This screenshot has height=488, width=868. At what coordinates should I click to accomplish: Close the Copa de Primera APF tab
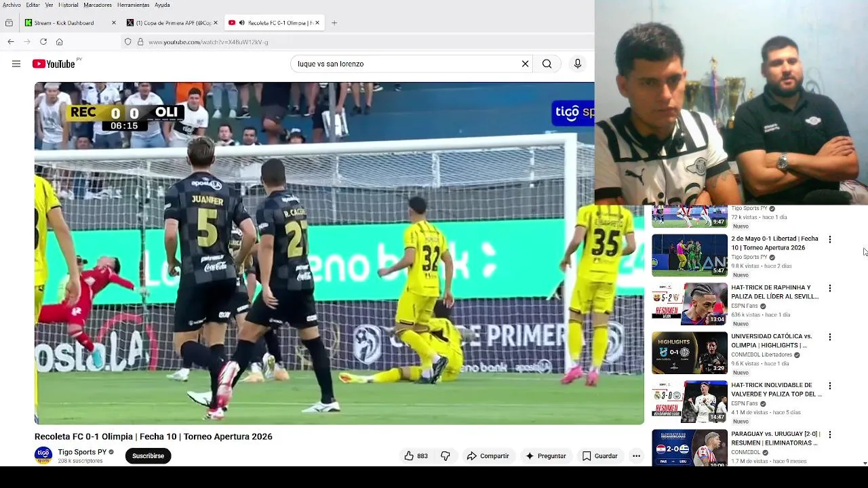point(216,22)
